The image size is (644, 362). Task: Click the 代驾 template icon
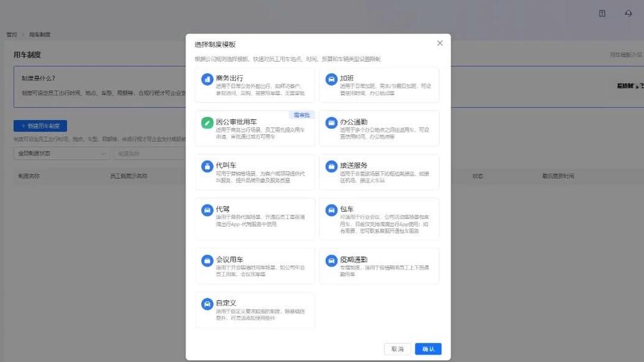click(x=206, y=211)
